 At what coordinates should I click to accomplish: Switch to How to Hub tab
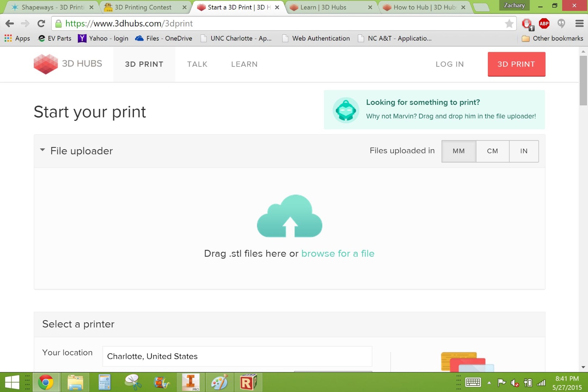(425, 7)
